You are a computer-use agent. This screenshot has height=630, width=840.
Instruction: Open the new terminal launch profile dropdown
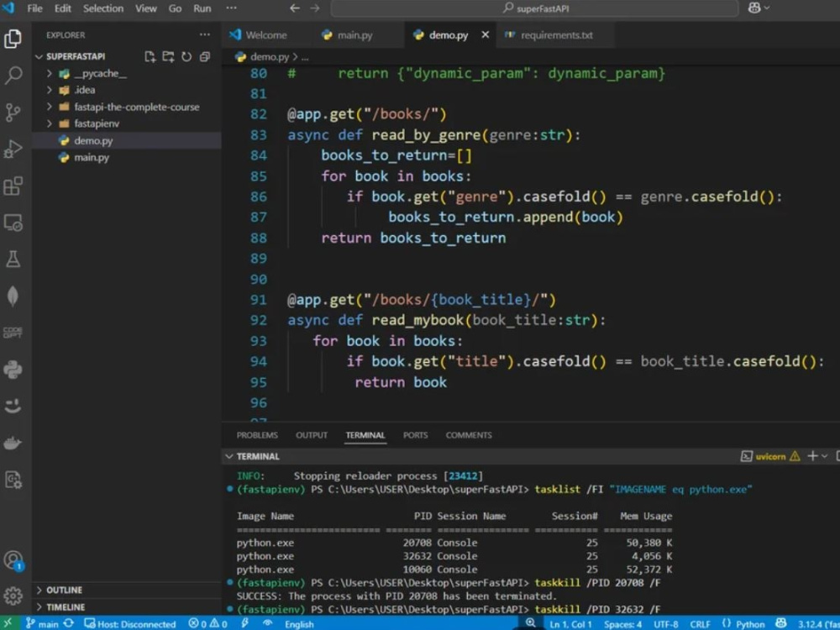[825, 456]
